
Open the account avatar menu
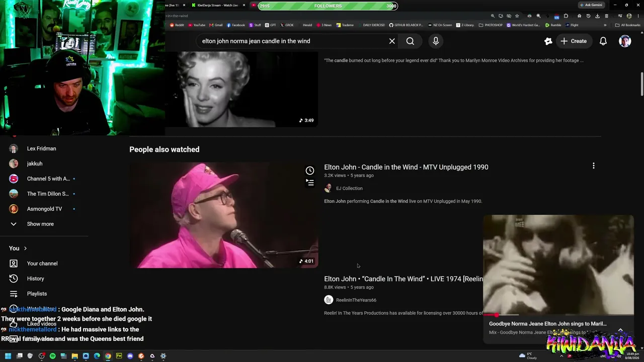point(625,41)
